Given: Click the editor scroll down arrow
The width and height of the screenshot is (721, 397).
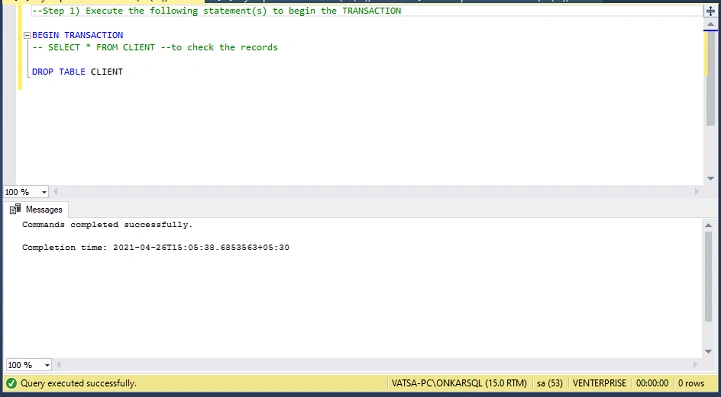Looking at the screenshot, I should (x=710, y=178).
